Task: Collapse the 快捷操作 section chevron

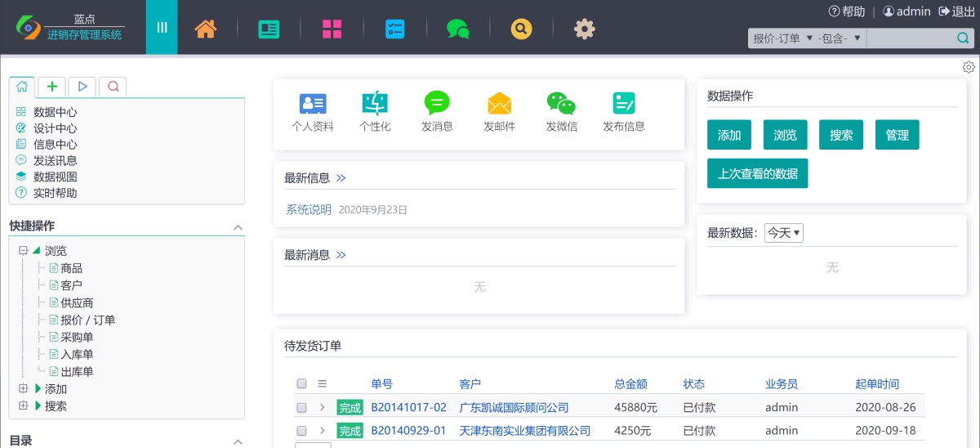Action: [x=238, y=226]
